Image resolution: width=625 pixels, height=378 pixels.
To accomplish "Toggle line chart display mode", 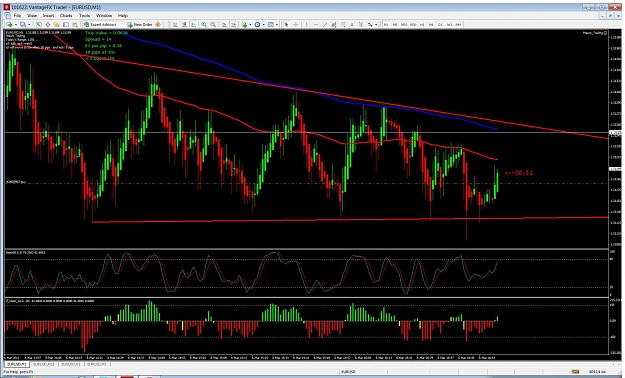I will pyautogui.click(x=194, y=24).
